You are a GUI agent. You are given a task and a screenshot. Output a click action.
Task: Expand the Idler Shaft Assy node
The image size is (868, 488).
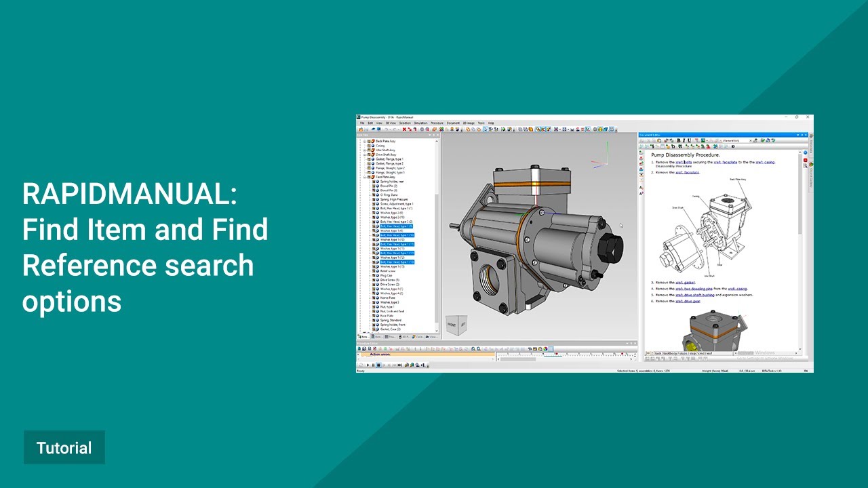click(364, 150)
